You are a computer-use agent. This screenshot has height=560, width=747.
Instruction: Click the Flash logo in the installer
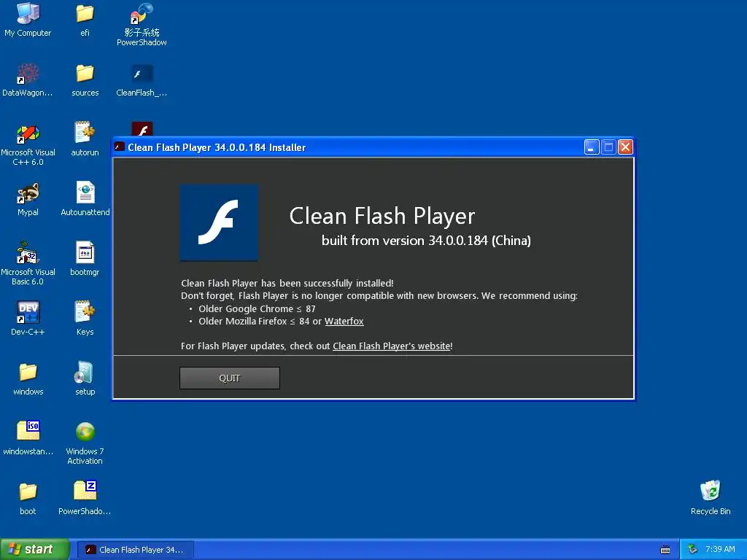tap(219, 222)
